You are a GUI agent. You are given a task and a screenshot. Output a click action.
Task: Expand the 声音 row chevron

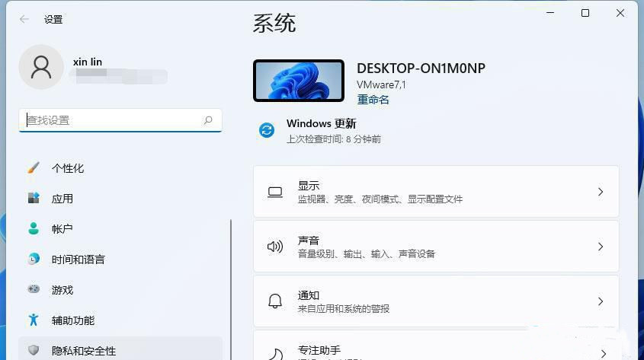pos(601,247)
